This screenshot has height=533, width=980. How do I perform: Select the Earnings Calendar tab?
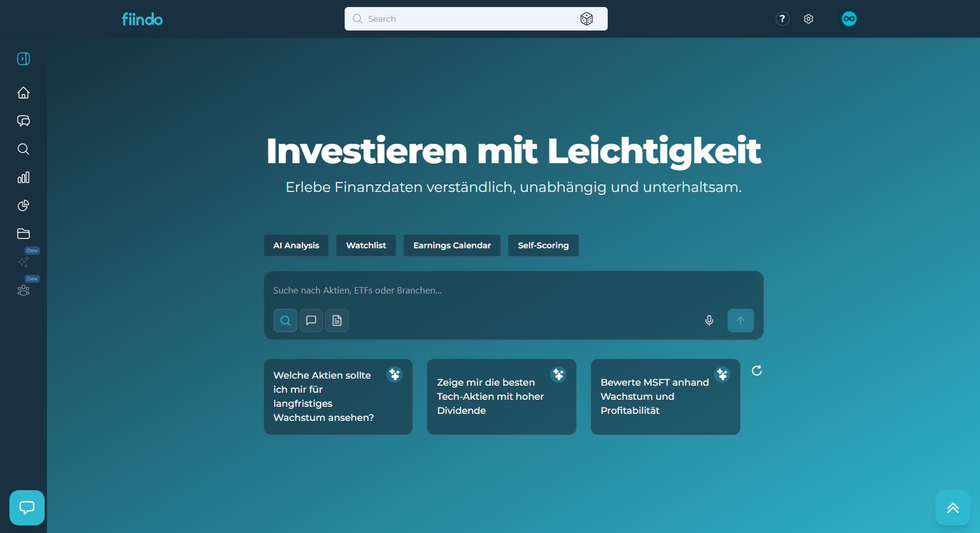pyautogui.click(x=452, y=245)
